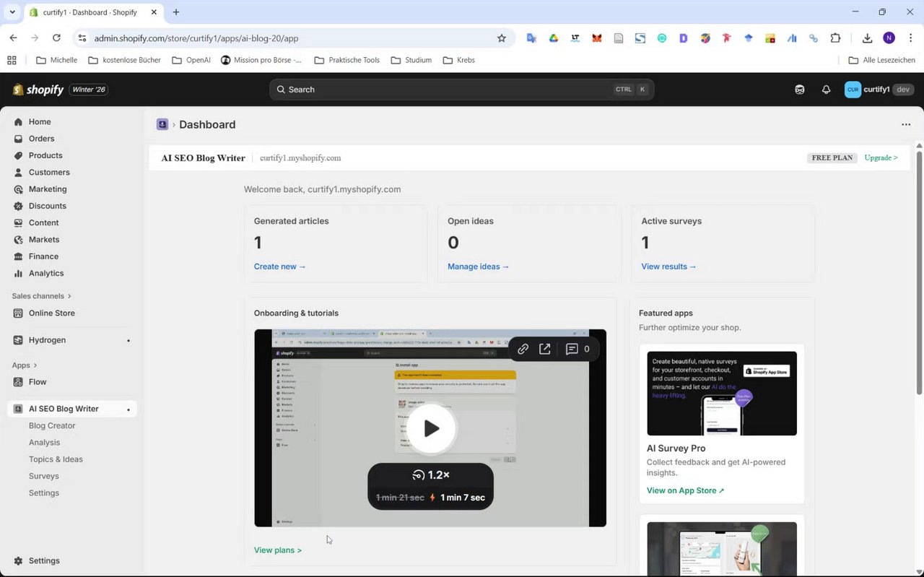Click the Upgrade link
The width and height of the screenshot is (924, 577).
pyautogui.click(x=881, y=157)
